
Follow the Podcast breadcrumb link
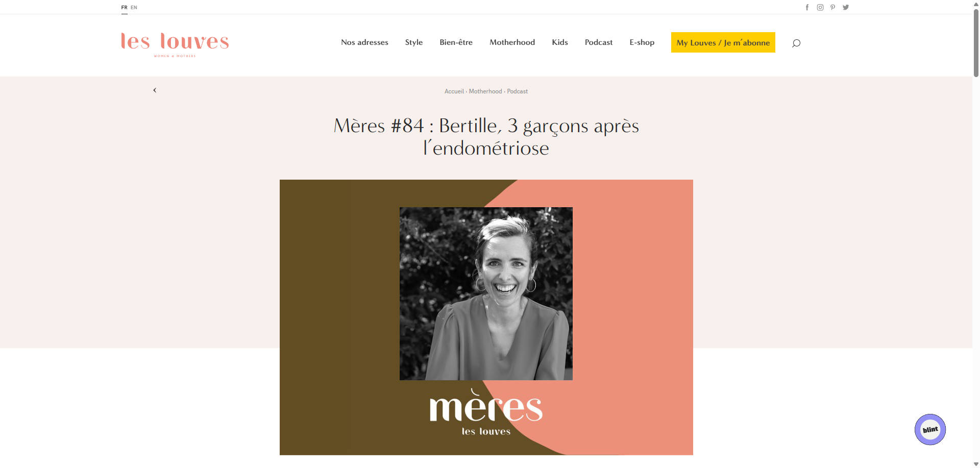click(x=517, y=91)
